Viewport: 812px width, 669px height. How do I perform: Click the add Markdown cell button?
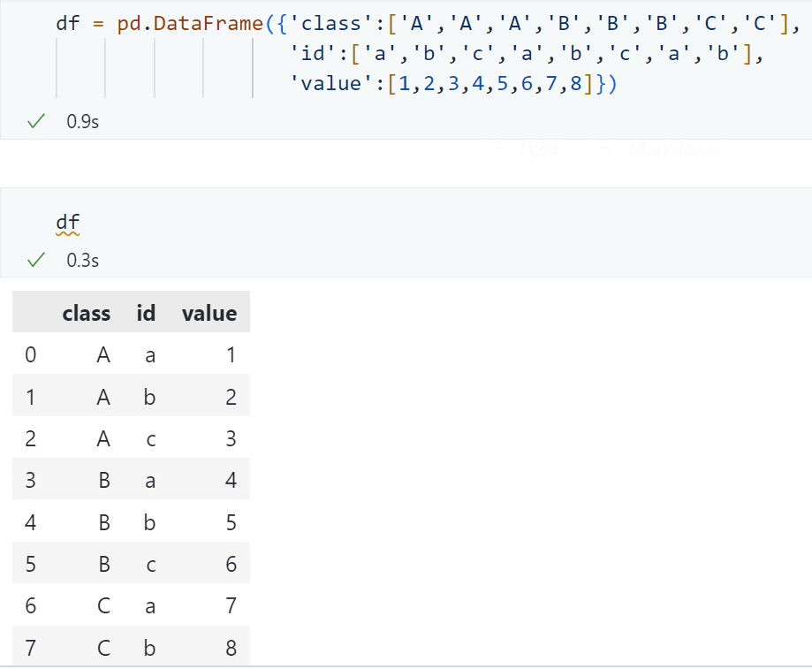pos(663,149)
